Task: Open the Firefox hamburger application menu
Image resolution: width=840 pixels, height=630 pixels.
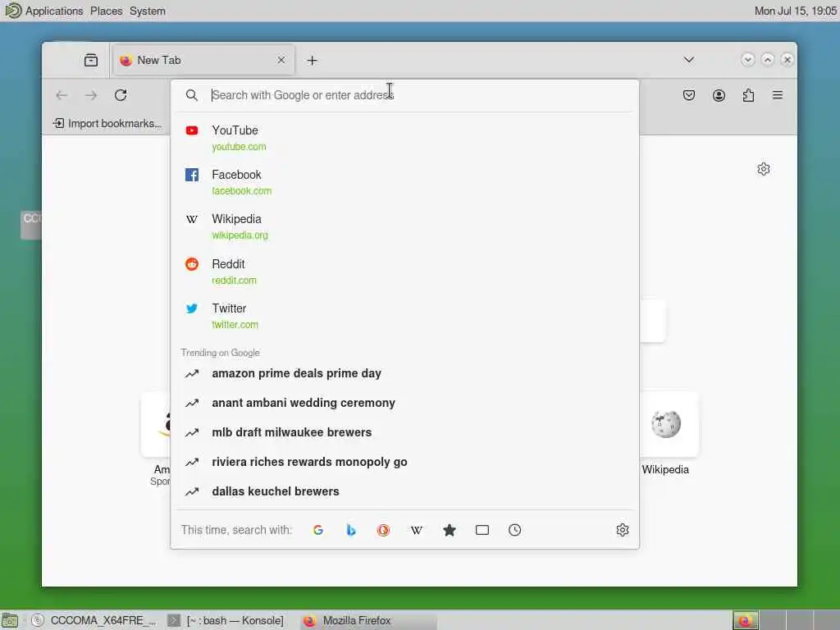Action: click(x=778, y=95)
